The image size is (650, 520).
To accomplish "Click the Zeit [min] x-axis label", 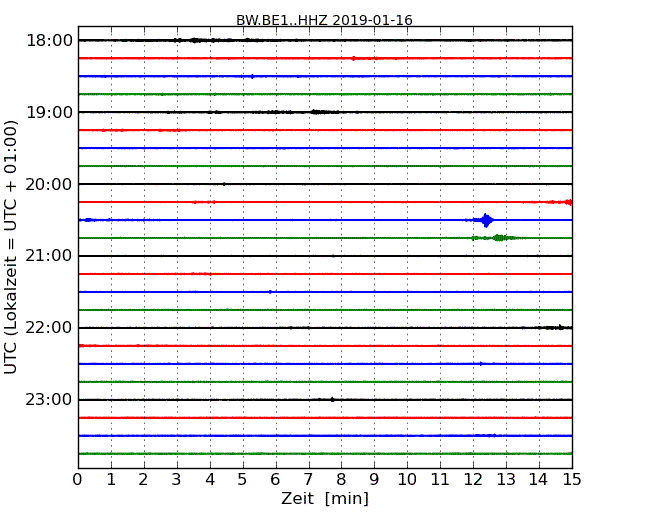I will 325,498.
